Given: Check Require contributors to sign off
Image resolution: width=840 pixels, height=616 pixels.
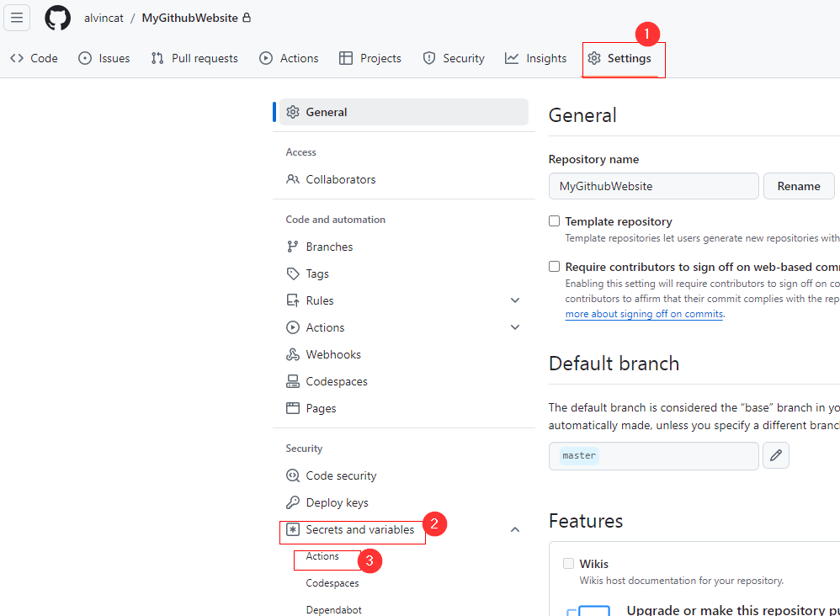Looking at the screenshot, I should point(554,267).
